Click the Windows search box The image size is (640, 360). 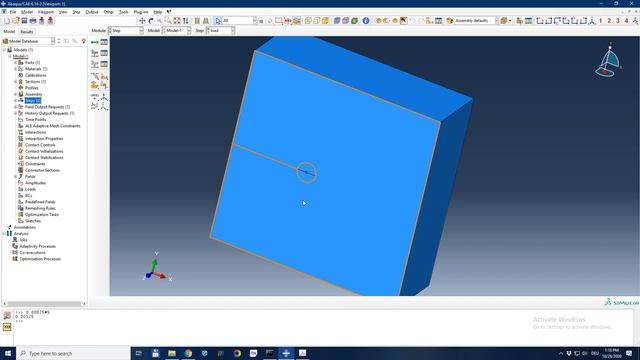73,353
